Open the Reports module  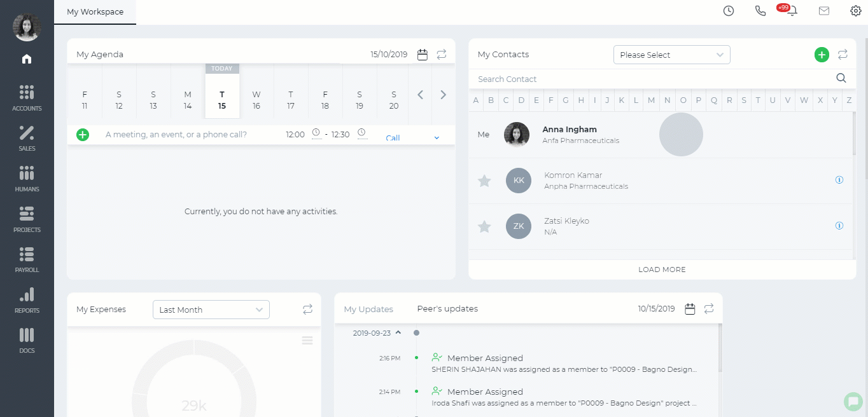click(x=27, y=300)
